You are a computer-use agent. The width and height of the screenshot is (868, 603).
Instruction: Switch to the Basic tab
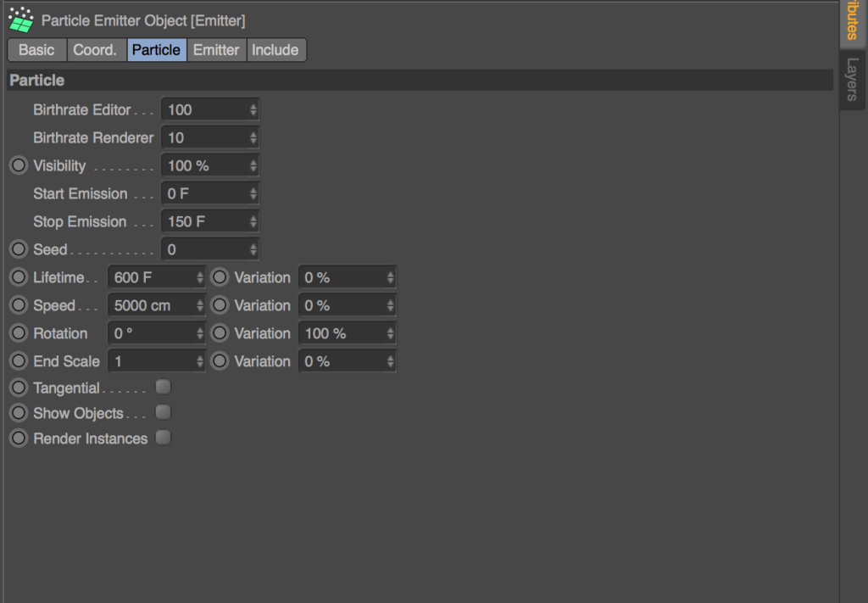(36, 50)
